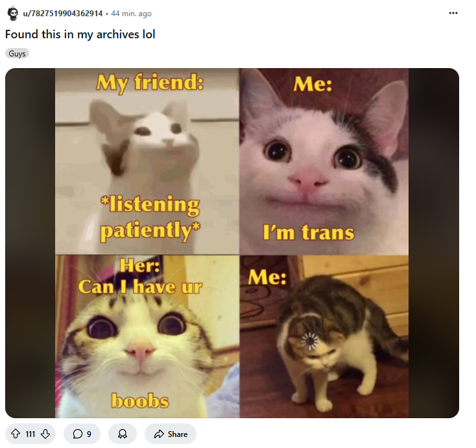
Task: Click the user avatar icon
Action: 13,14
